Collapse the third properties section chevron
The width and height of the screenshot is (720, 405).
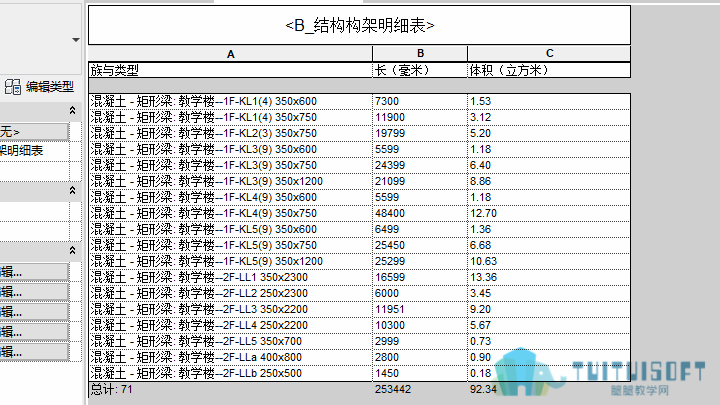(72, 250)
